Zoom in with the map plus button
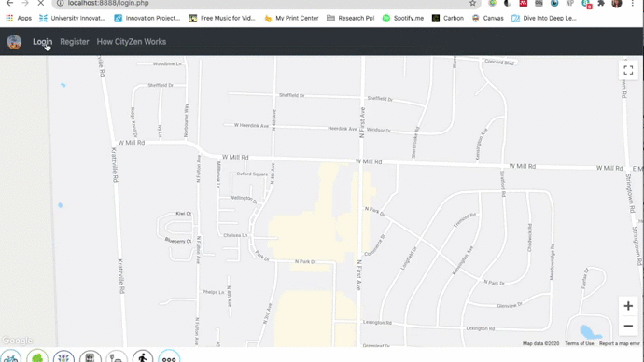Viewport: 644px width, 362px height. coord(628,306)
